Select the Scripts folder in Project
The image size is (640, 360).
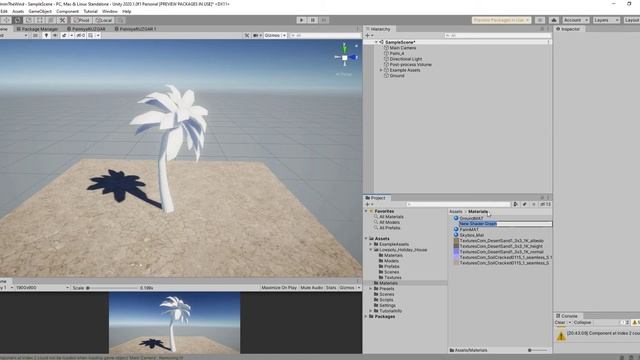coord(386,300)
